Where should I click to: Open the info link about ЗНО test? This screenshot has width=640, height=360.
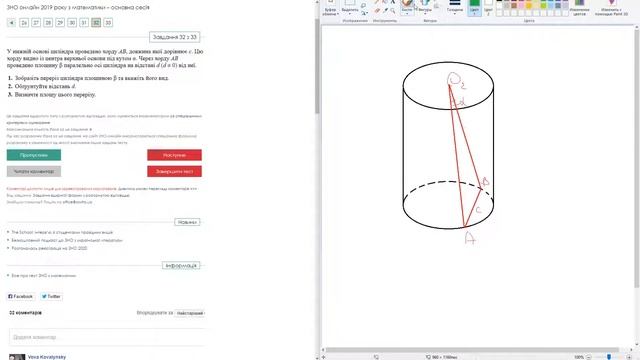coord(44,276)
